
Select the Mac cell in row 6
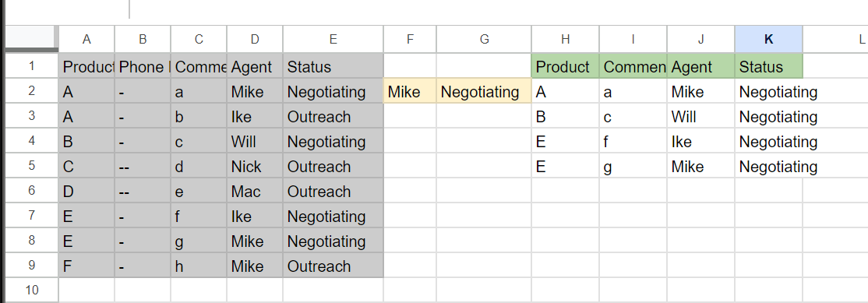click(x=255, y=191)
